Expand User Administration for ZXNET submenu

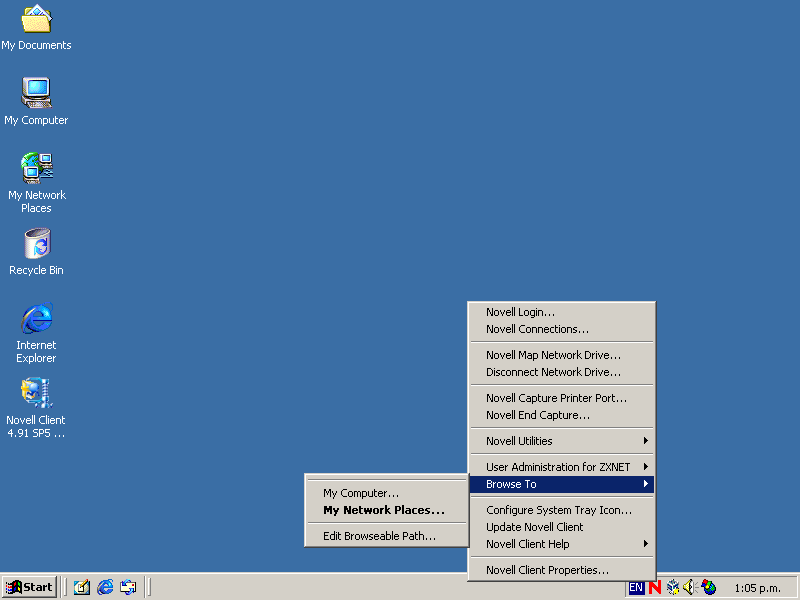562,467
